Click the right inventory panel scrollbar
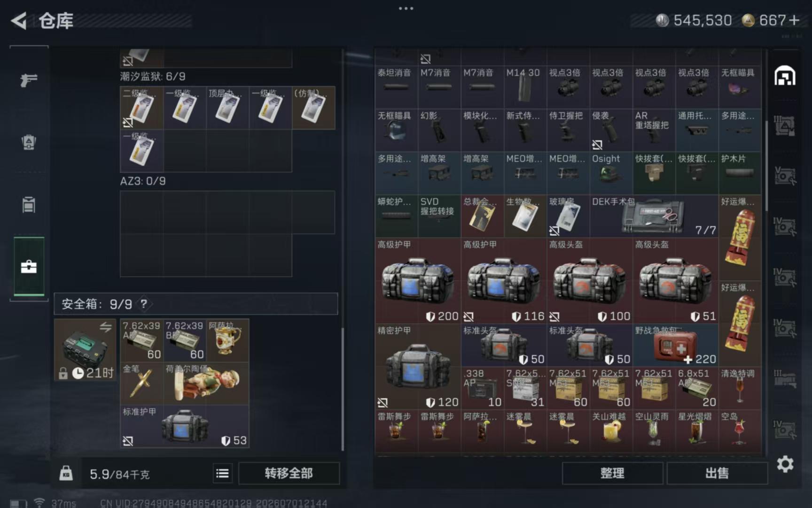This screenshot has width=812, height=508. (x=766, y=165)
